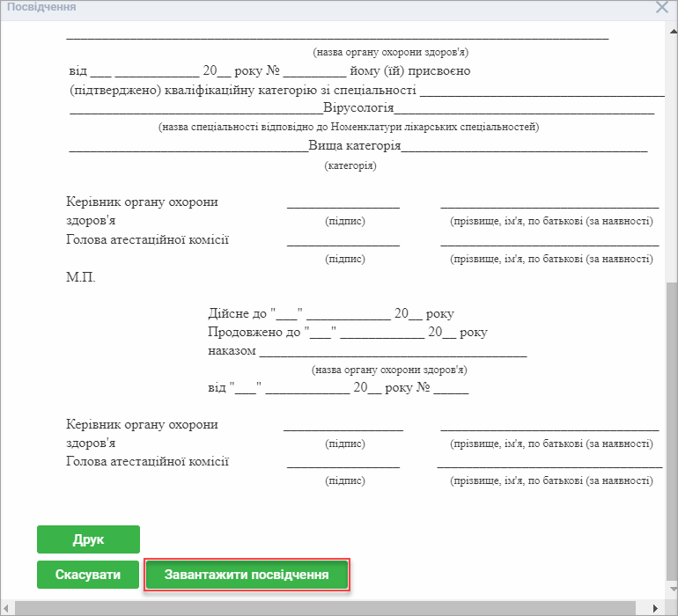Click the (категорія) caption

[x=350, y=165]
